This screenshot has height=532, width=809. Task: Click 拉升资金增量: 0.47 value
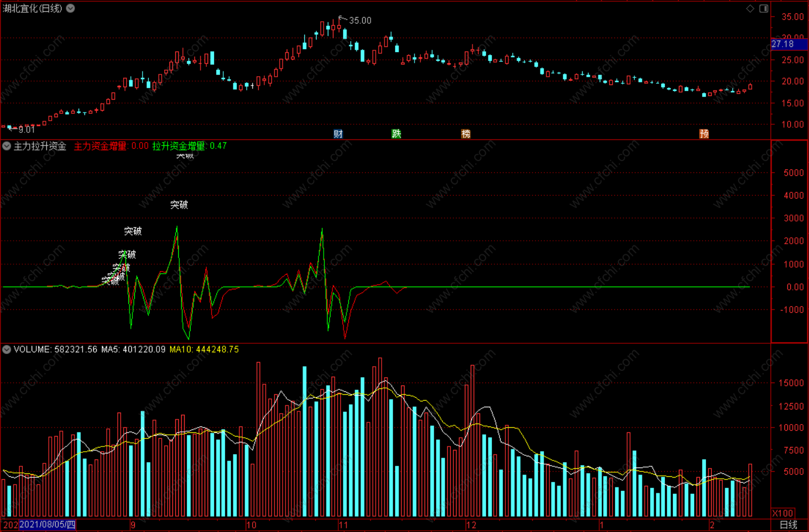point(189,146)
